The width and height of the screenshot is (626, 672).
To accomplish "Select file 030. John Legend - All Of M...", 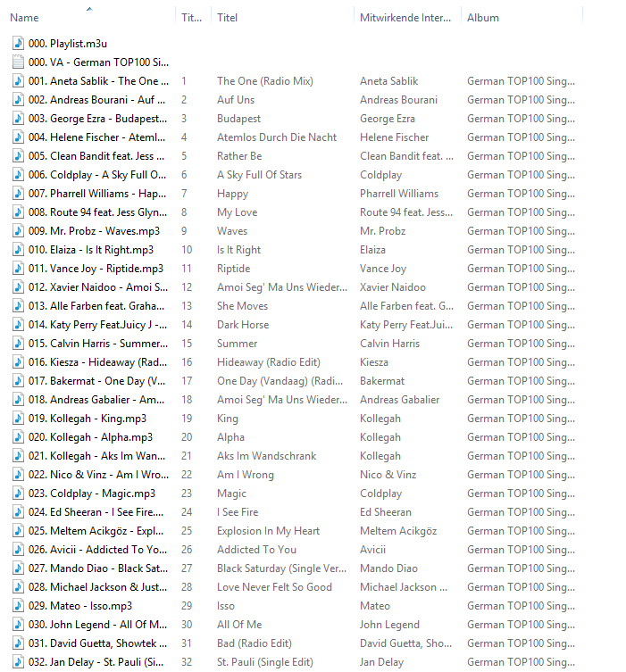I will pos(97,625).
